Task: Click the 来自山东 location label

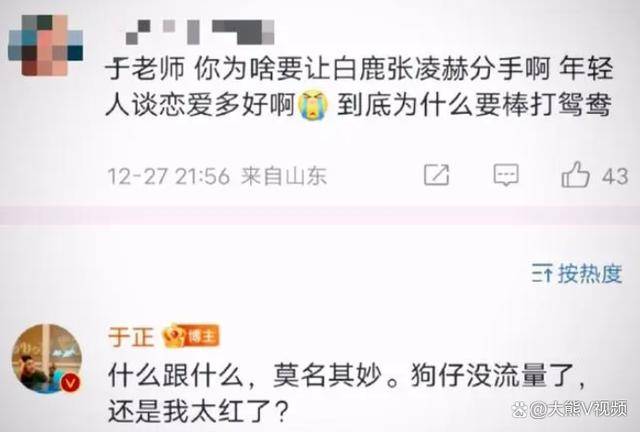Action: (284, 176)
